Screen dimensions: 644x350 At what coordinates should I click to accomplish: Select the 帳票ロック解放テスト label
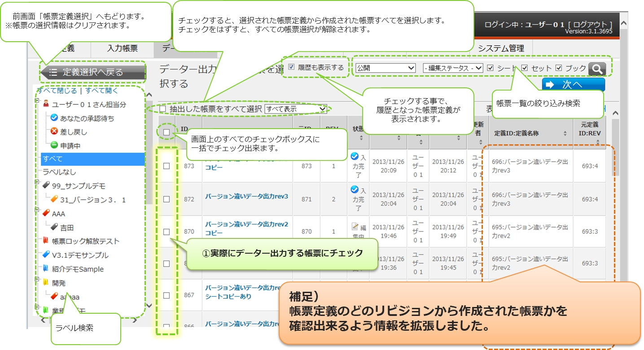point(86,241)
